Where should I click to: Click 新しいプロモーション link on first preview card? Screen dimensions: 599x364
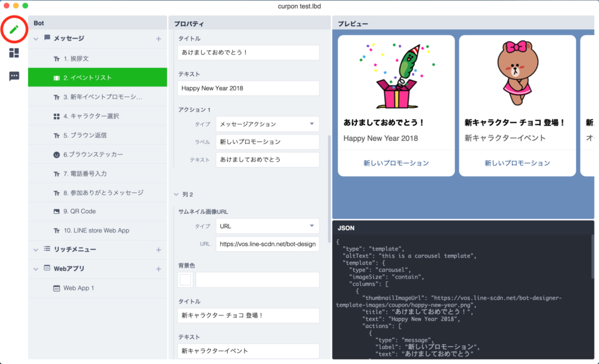click(x=396, y=163)
